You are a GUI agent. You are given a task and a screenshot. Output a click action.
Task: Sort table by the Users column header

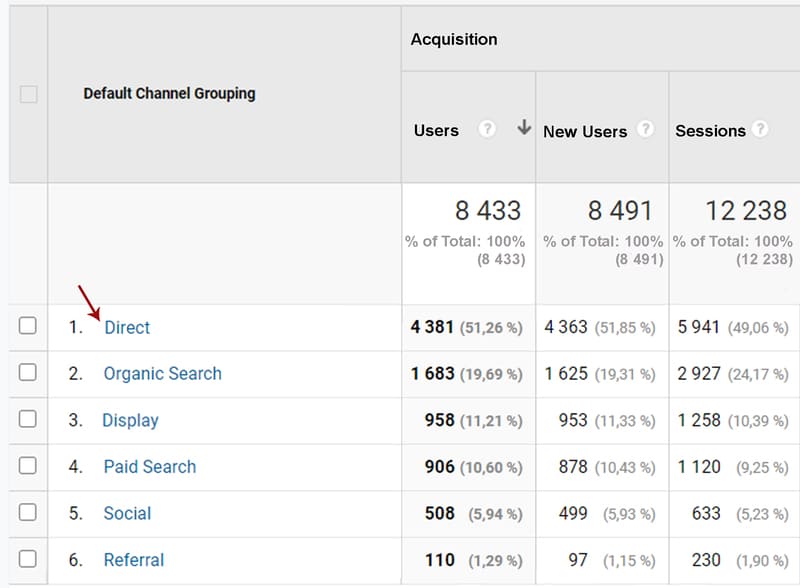(436, 130)
